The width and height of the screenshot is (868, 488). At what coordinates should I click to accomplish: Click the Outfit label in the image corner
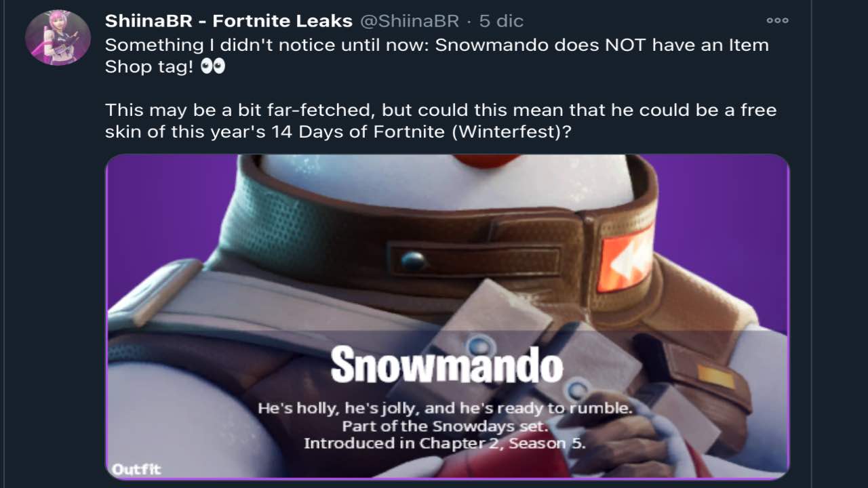click(136, 469)
